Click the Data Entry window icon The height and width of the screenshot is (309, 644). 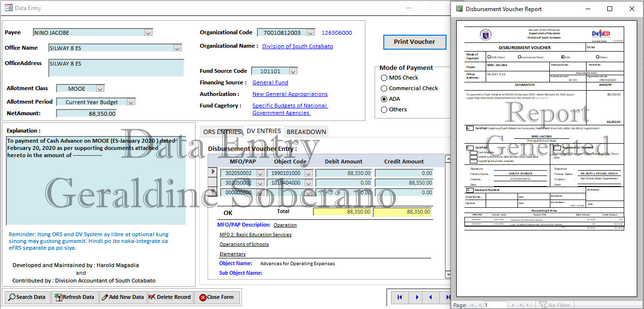pyautogui.click(x=8, y=8)
